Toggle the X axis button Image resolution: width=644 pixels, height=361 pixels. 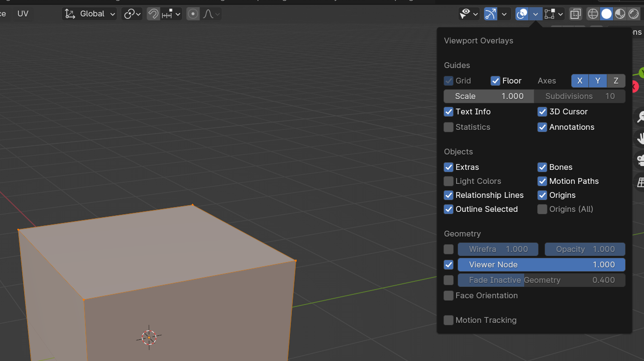tap(580, 81)
